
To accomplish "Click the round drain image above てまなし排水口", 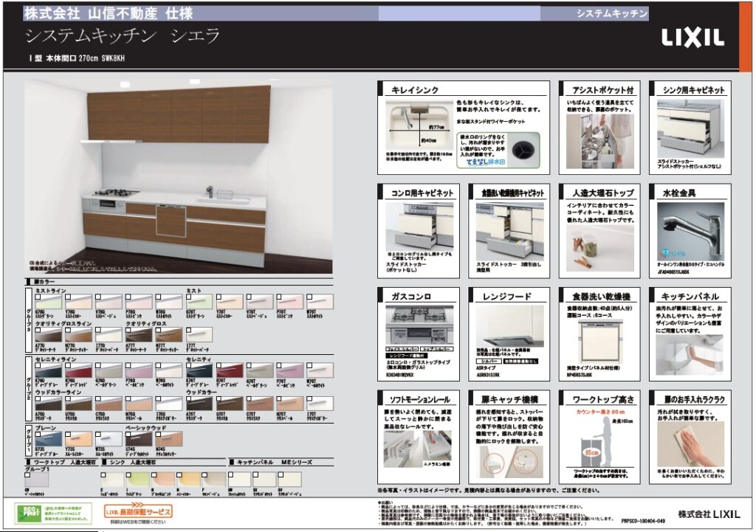I will (522, 149).
